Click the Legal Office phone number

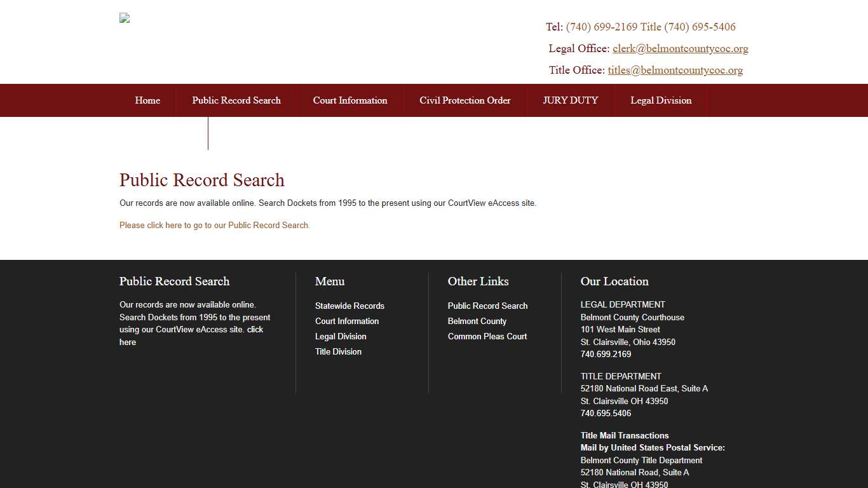click(x=601, y=27)
